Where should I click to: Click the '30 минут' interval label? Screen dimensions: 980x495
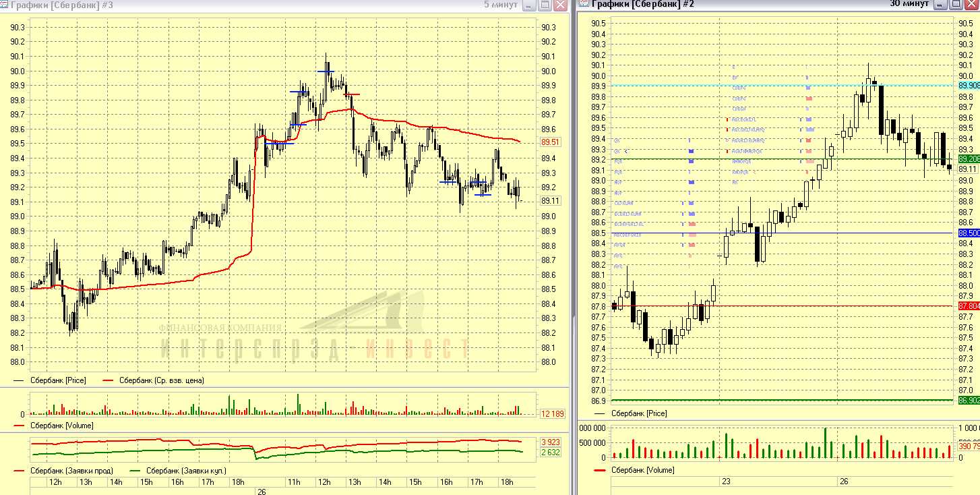(x=909, y=3)
